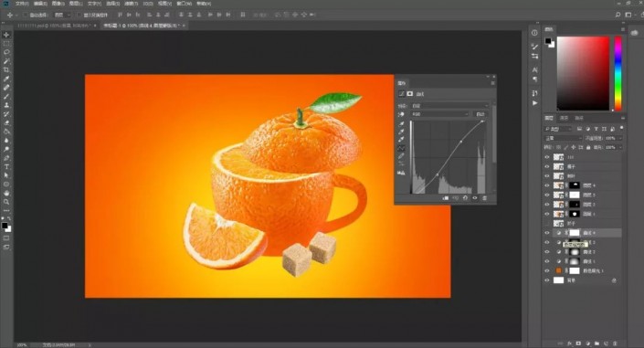Screen dimensions: 644x348
Task: Click the on-image adjustment hand icon in curves
Action: coord(401,114)
